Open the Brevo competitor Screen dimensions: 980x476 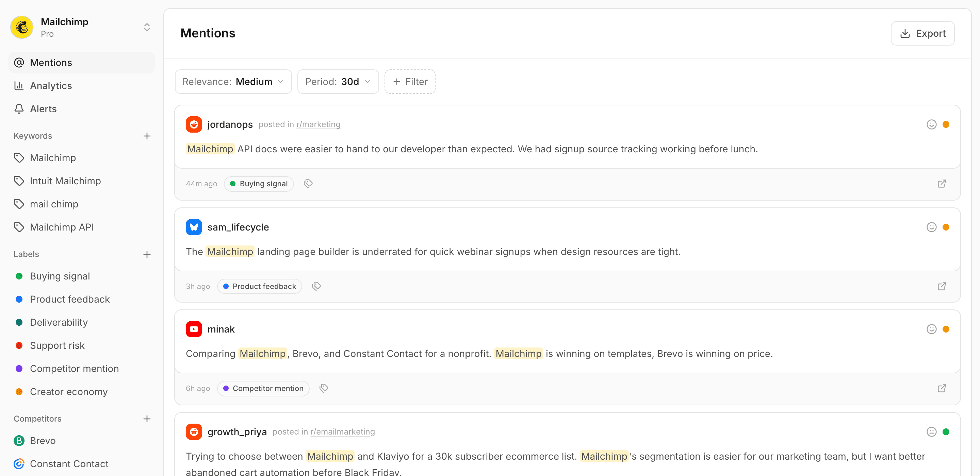81,441
